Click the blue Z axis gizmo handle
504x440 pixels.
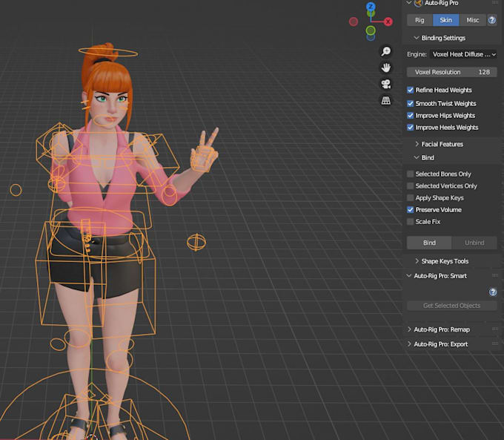(371, 7)
